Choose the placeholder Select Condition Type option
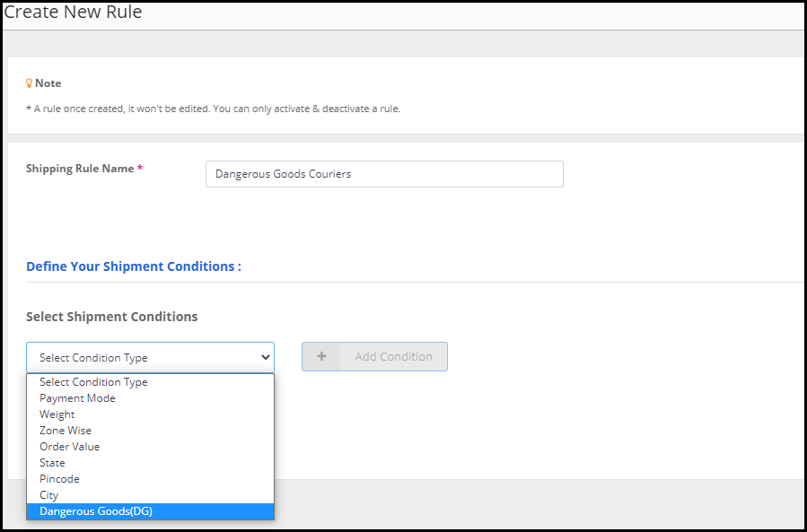 [150, 382]
